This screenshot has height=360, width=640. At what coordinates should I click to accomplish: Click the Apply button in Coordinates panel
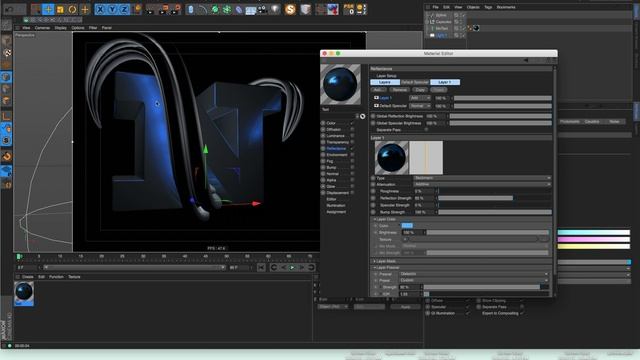tap(405, 307)
